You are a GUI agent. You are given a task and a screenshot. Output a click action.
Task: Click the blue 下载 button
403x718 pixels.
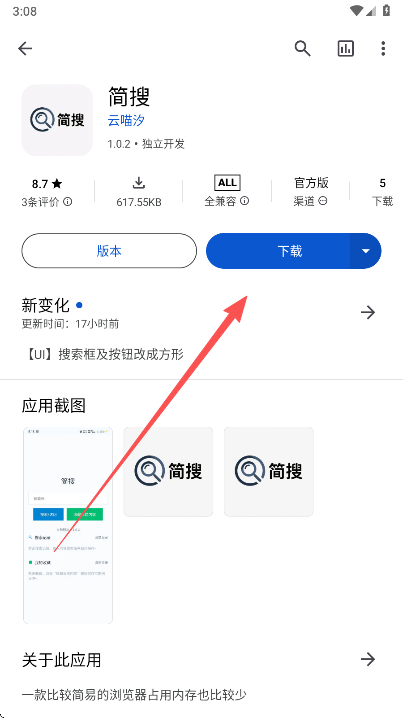[x=278, y=251]
